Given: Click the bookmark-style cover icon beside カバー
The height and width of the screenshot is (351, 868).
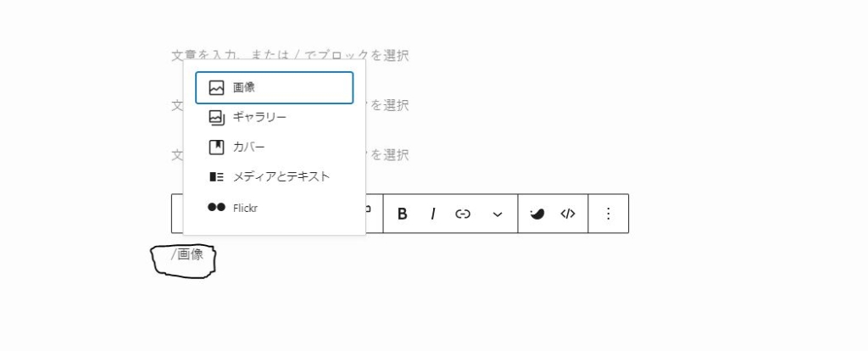Looking at the screenshot, I should point(216,147).
